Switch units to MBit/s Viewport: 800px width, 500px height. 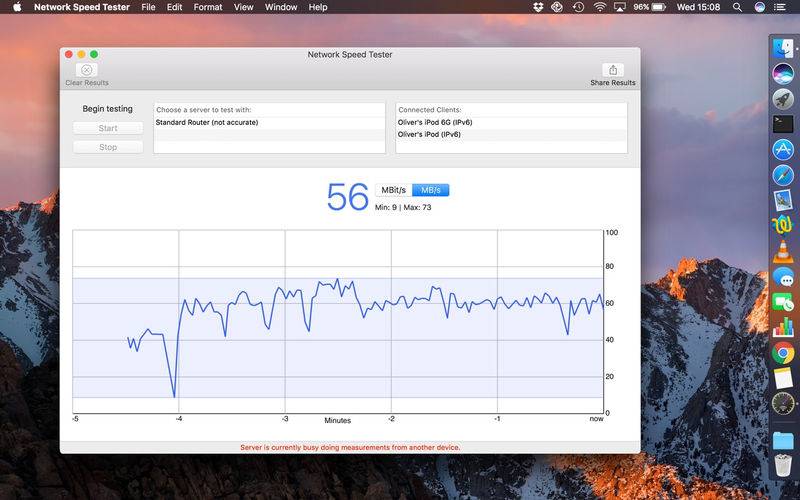393,190
